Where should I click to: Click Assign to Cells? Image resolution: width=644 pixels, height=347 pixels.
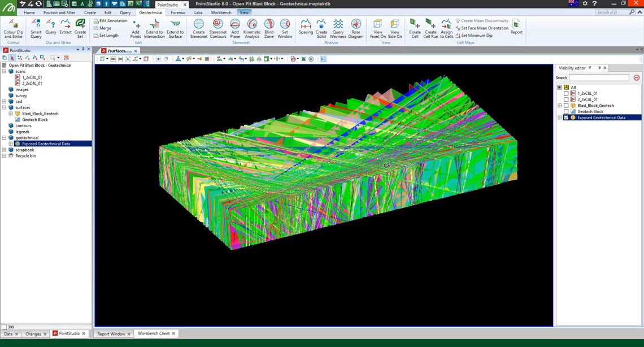(x=446, y=28)
